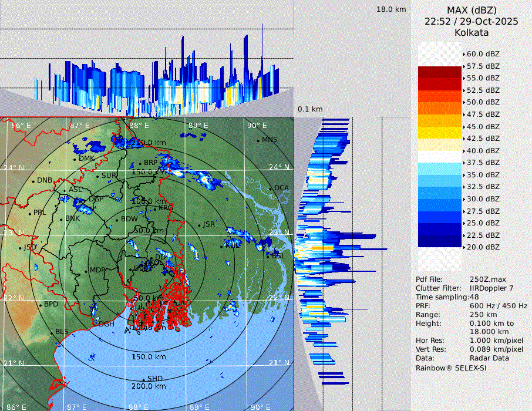Click the orange swatch between 50.0 and 47.5 dBZ

click(x=439, y=109)
